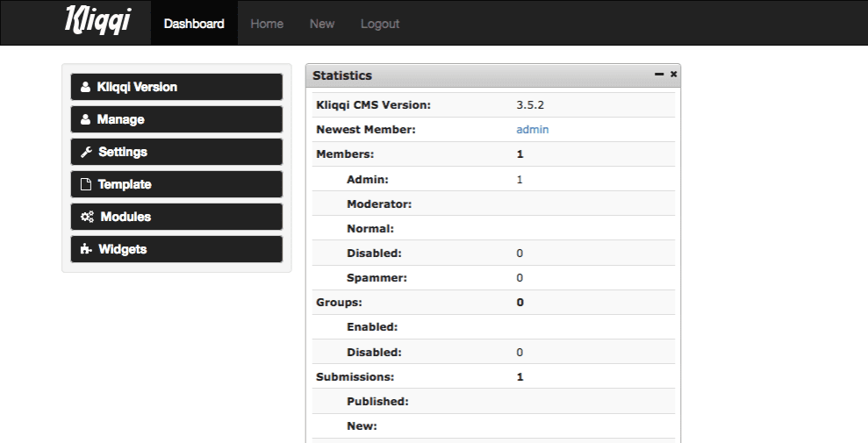The width and height of the screenshot is (868, 443).
Task: Click the Submissions row label
Action: point(355,376)
